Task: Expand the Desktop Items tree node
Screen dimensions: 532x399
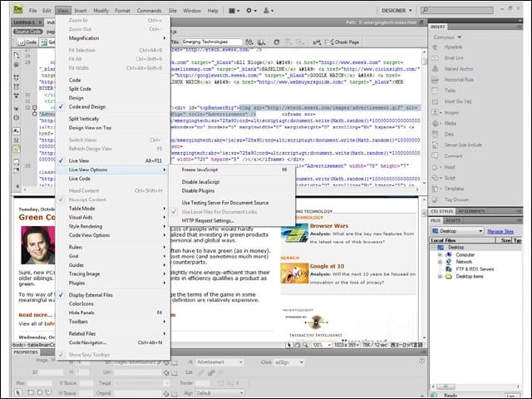Action: 440,276
